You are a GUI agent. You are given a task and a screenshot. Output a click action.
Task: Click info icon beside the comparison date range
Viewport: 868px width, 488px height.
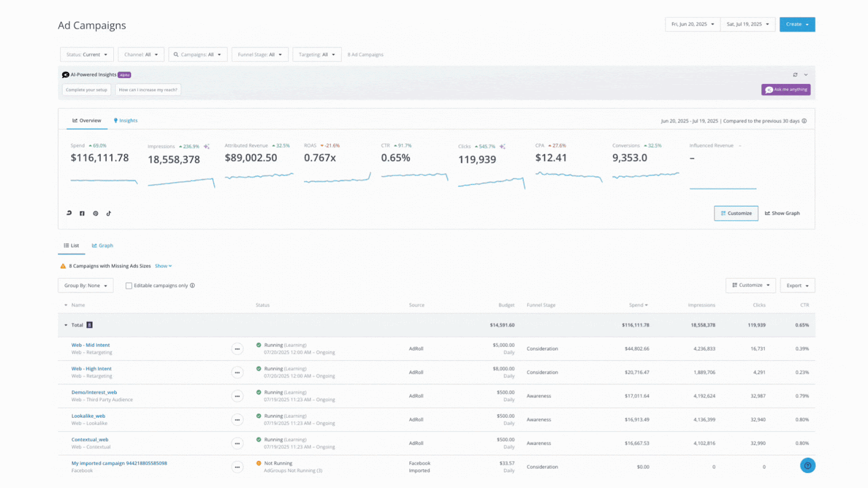tap(804, 121)
